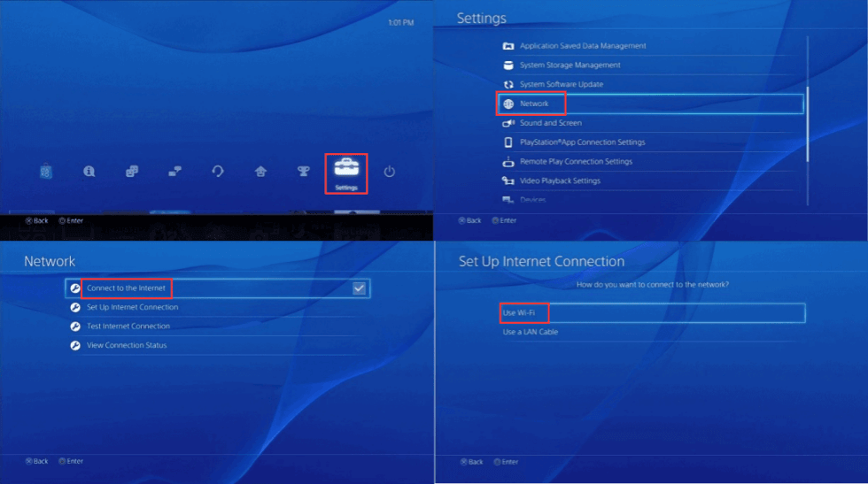Click the Network screen title

pos(50,261)
